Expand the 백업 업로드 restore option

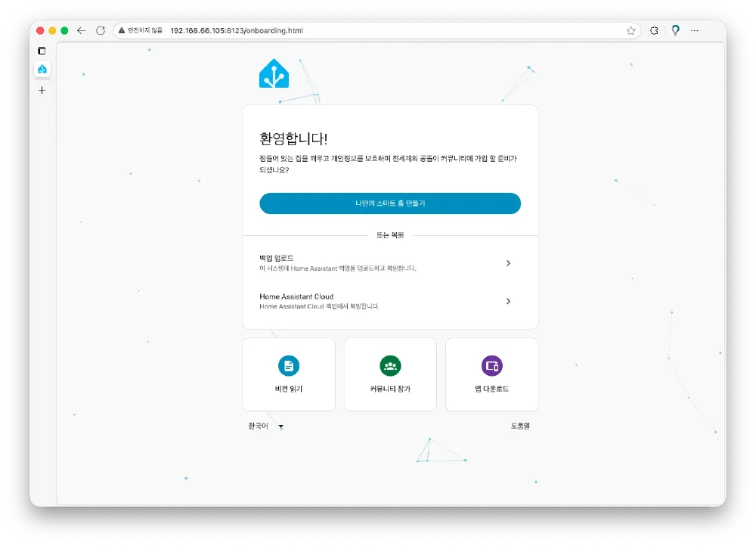[x=390, y=262]
